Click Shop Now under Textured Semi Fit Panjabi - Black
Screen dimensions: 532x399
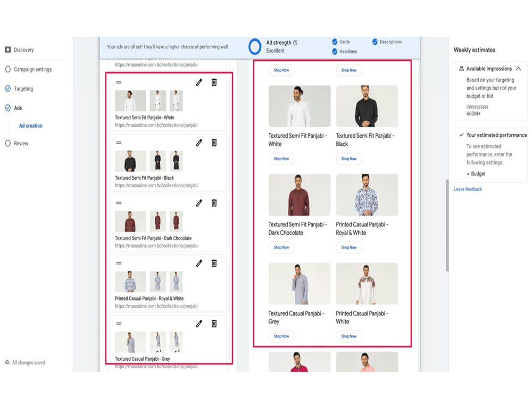(x=349, y=159)
